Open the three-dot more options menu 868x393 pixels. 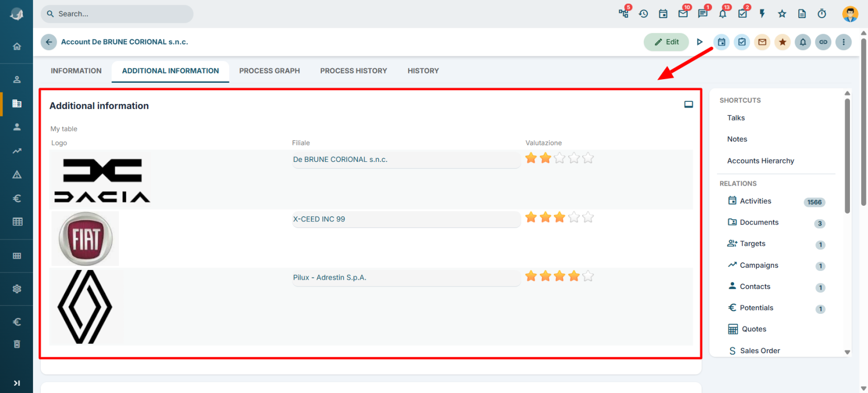pos(844,42)
